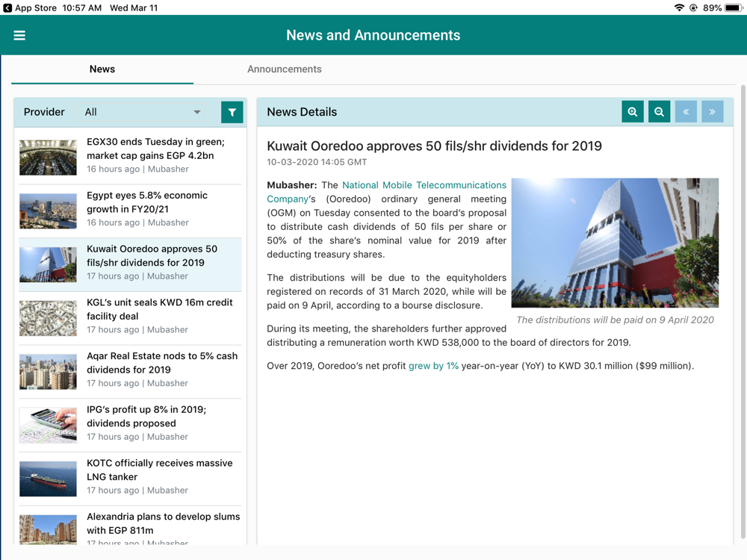Open the hamburger menu
Image resolution: width=747 pixels, height=560 pixels.
(x=19, y=35)
